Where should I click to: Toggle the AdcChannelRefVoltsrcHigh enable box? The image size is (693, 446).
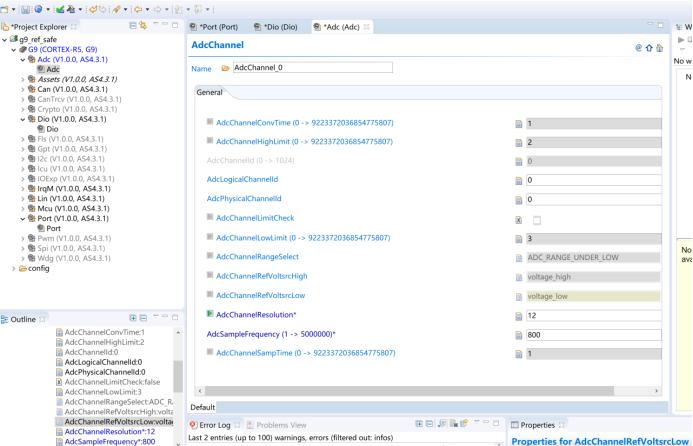210,275
